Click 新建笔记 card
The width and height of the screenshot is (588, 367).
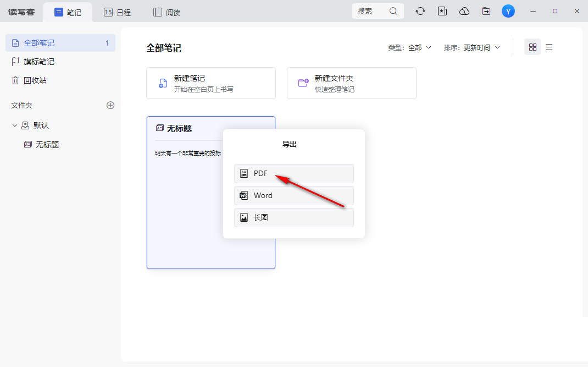[x=211, y=83]
